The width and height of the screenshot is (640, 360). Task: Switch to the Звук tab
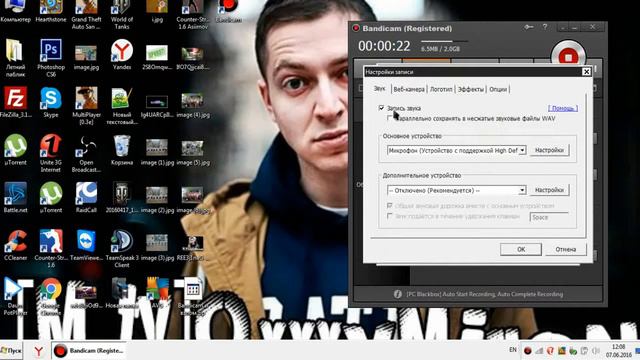380,88
